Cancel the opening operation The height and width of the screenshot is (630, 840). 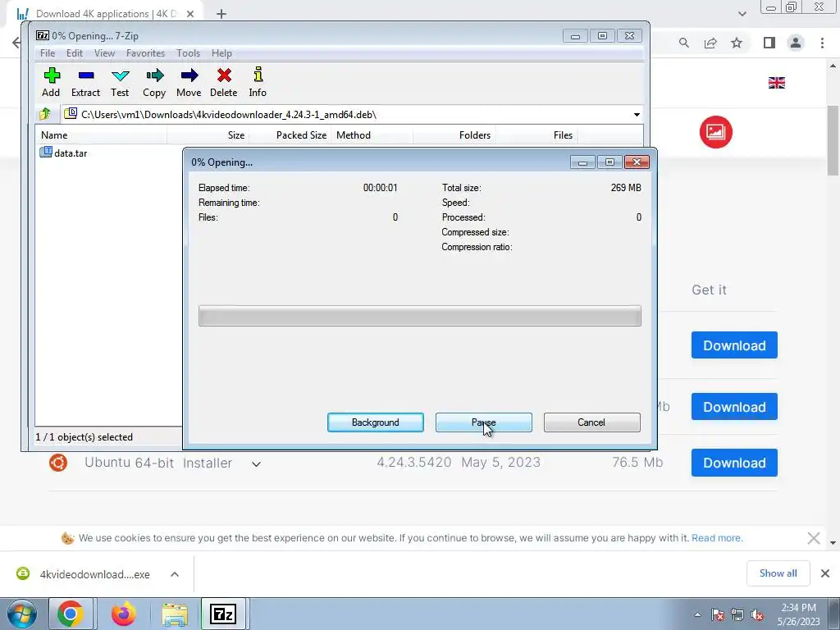pyautogui.click(x=591, y=422)
